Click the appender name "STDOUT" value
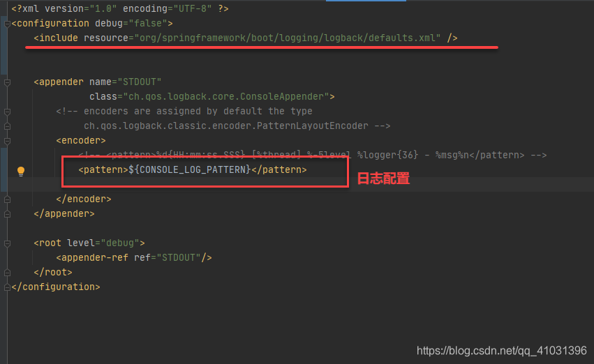Image resolution: width=594 pixels, height=364 pixels. click(x=140, y=82)
